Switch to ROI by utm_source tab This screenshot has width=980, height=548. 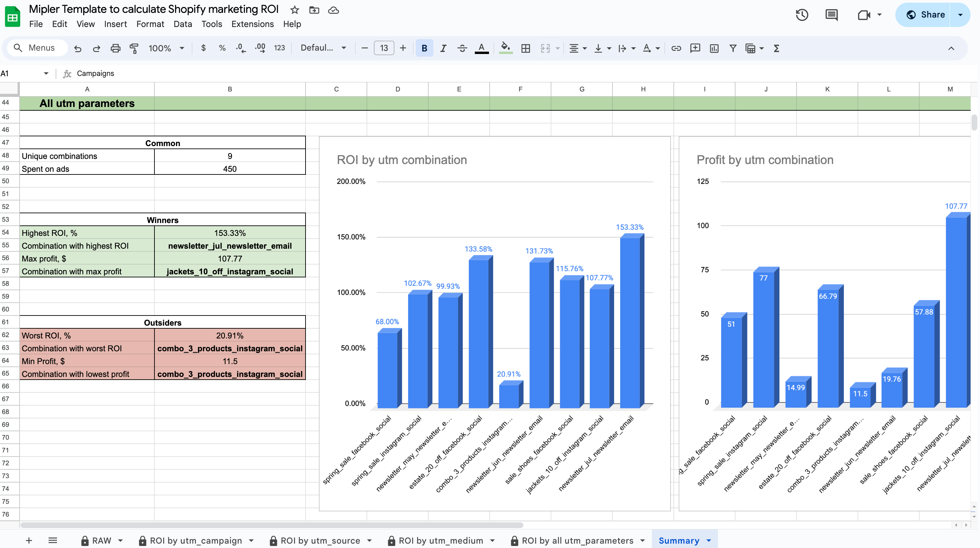click(x=320, y=540)
